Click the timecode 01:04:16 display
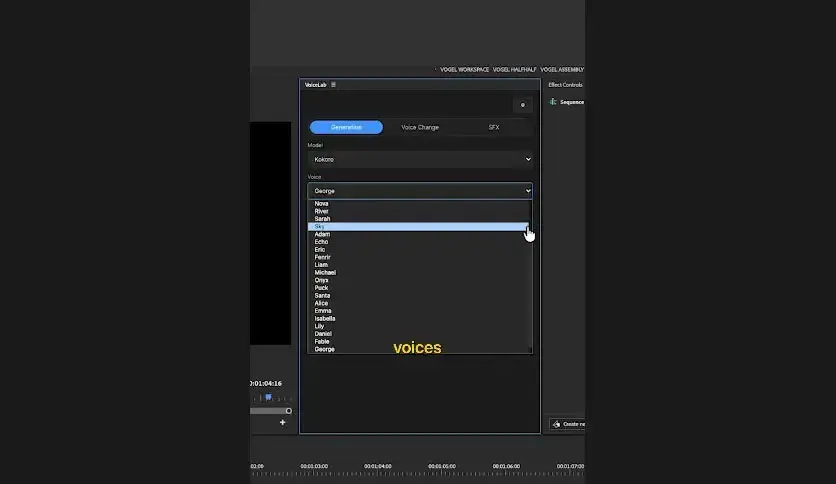Viewport: 836px width, 484px height. [266, 383]
